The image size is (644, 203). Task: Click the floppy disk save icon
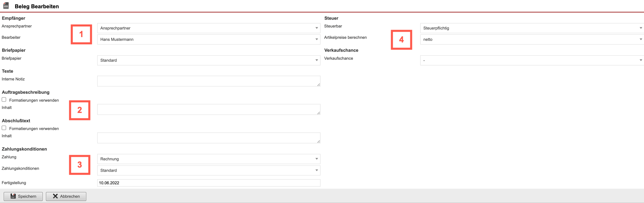click(x=13, y=196)
